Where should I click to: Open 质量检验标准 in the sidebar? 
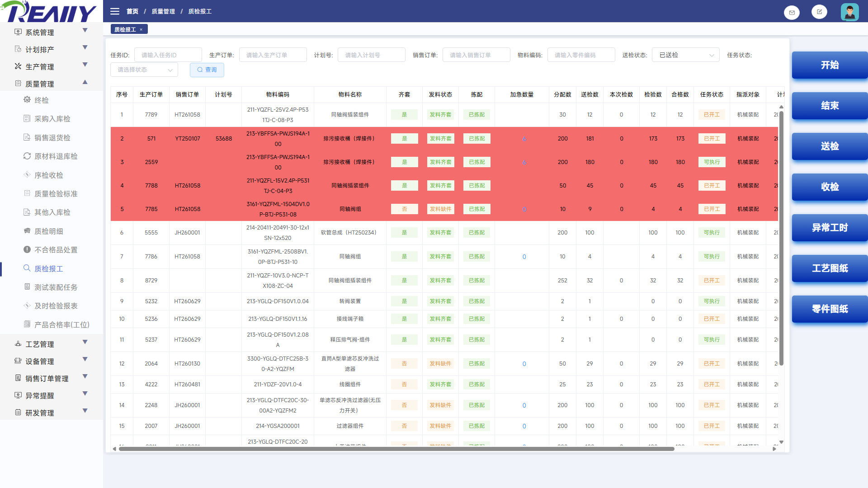pos(56,194)
